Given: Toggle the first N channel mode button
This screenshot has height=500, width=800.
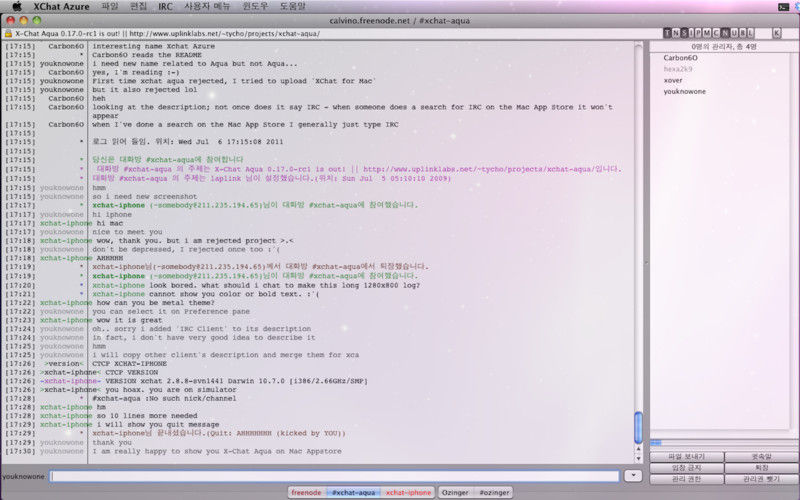Looking at the screenshot, I should 676,33.
